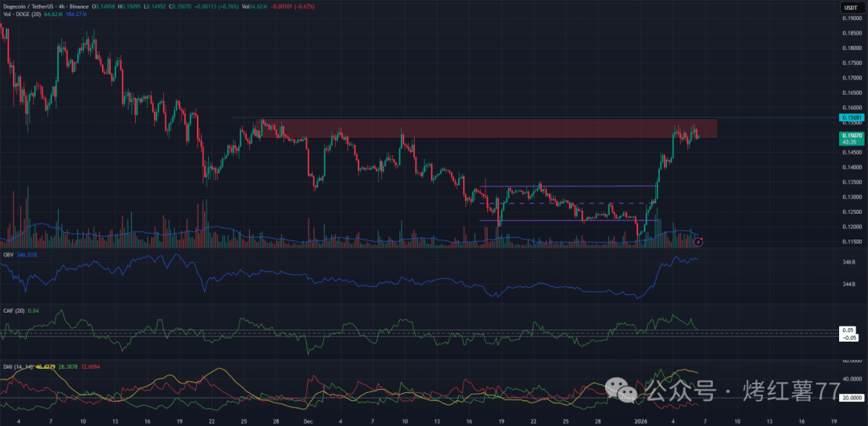Click the 0.05 CMF level label
Screen dimensions: 868x426
[847, 330]
